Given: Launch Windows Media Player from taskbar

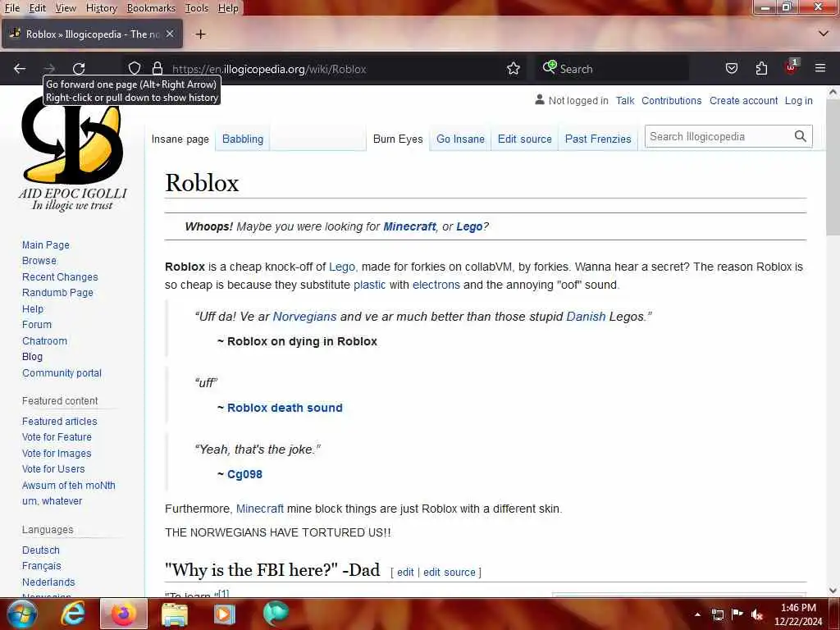Looking at the screenshot, I should 225,614.
